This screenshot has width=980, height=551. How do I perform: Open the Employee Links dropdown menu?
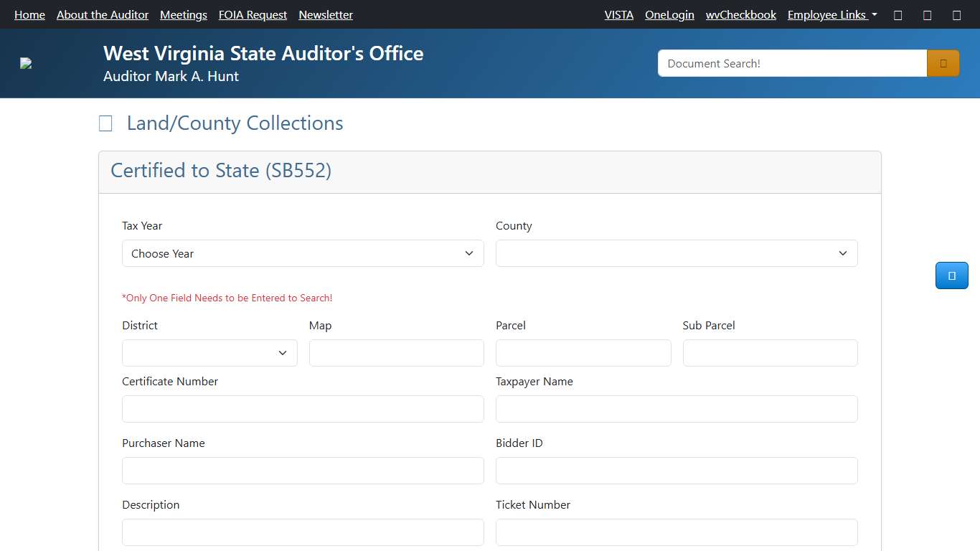point(831,14)
